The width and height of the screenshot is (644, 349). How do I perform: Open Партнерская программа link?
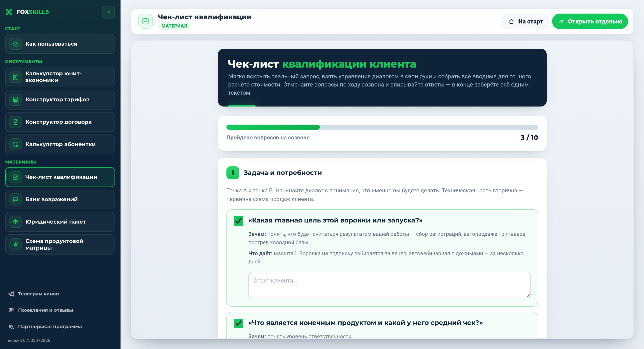(x=50, y=326)
